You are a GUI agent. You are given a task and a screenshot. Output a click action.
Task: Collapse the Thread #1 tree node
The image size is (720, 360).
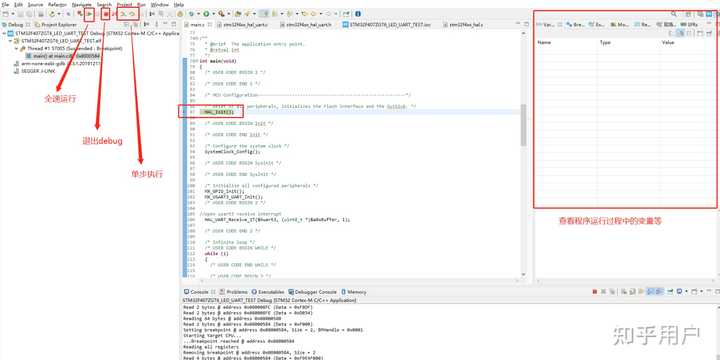16,48
